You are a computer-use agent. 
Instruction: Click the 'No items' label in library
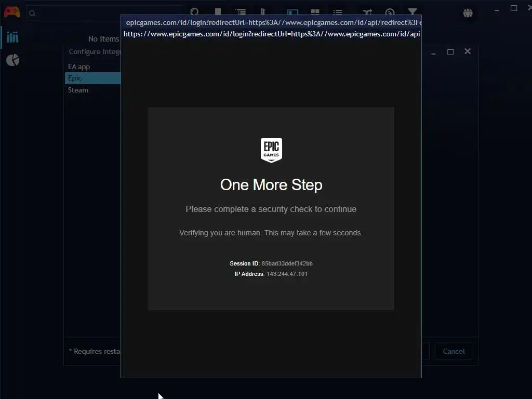click(104, 38)
